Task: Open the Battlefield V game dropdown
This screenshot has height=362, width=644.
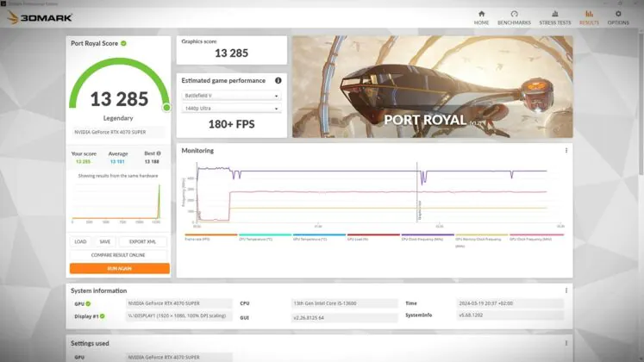Action: [x=231, y=96]
